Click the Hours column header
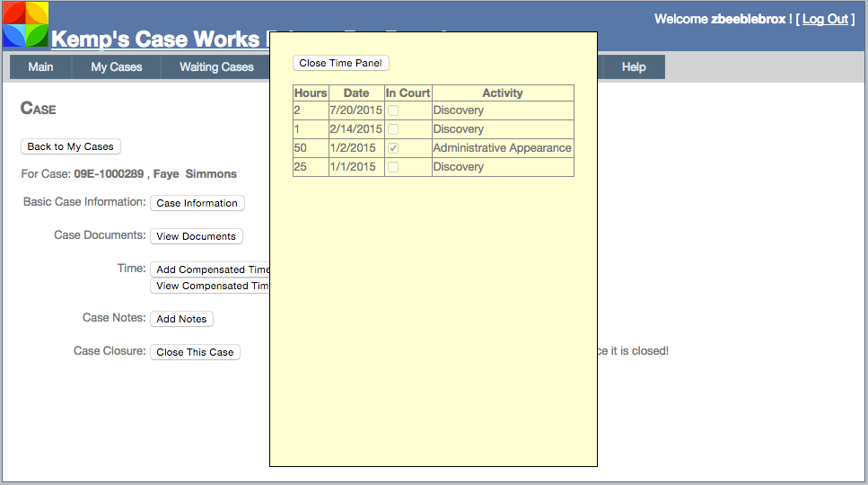Viewport: 868px width, 485px height. [311, 93]
